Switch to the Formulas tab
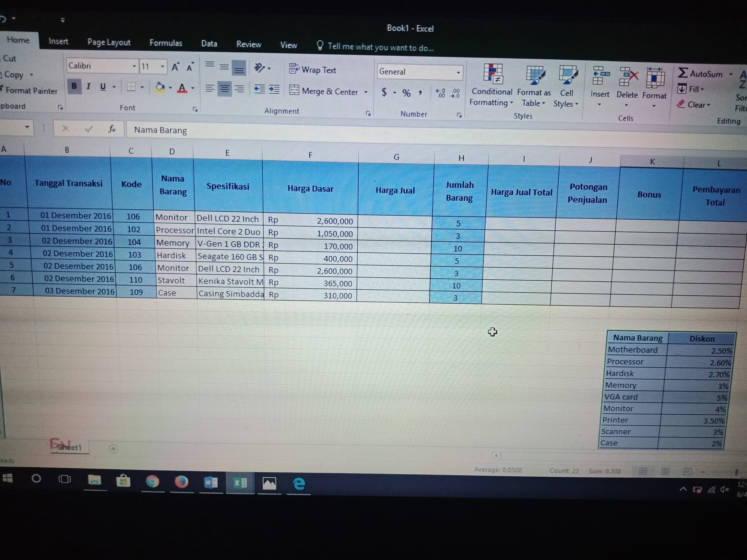747x560 pixels. (166, 43)
